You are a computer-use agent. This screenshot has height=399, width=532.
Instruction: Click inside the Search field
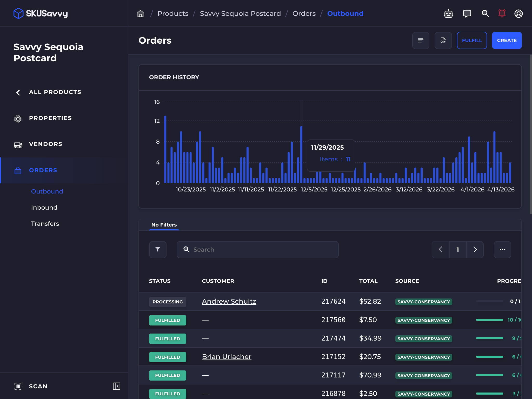click(x=257, y=249)
